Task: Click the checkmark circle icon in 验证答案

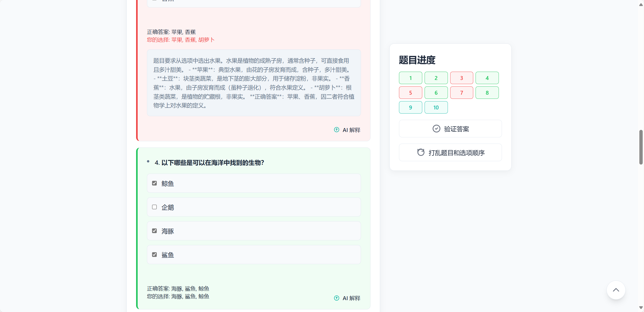Action: coord(436,129)
